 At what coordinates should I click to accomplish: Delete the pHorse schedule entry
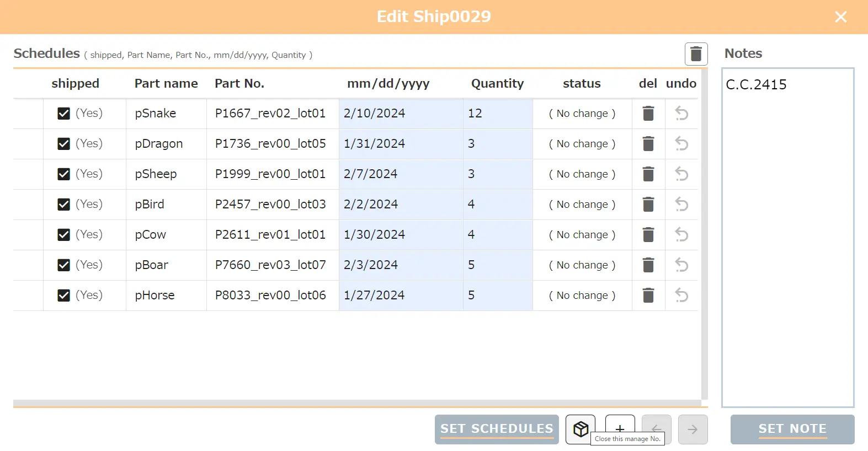coord(648,296)
